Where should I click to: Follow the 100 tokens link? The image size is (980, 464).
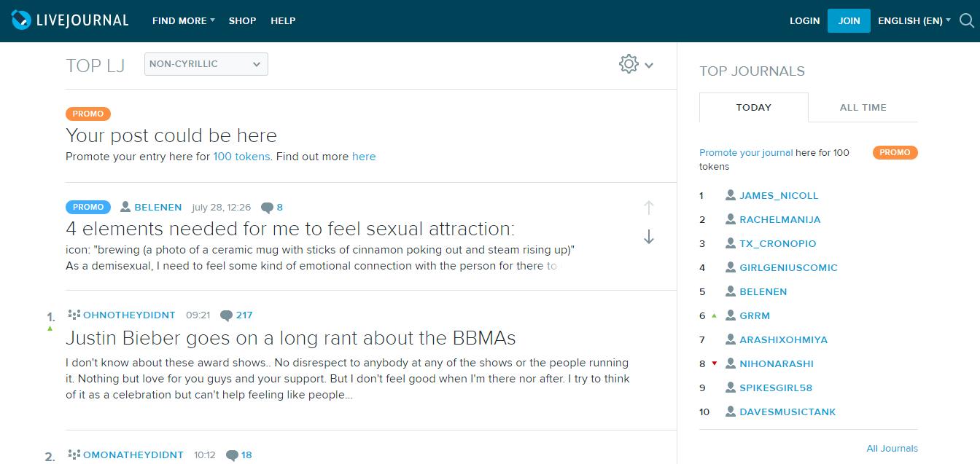click(241, 156)
